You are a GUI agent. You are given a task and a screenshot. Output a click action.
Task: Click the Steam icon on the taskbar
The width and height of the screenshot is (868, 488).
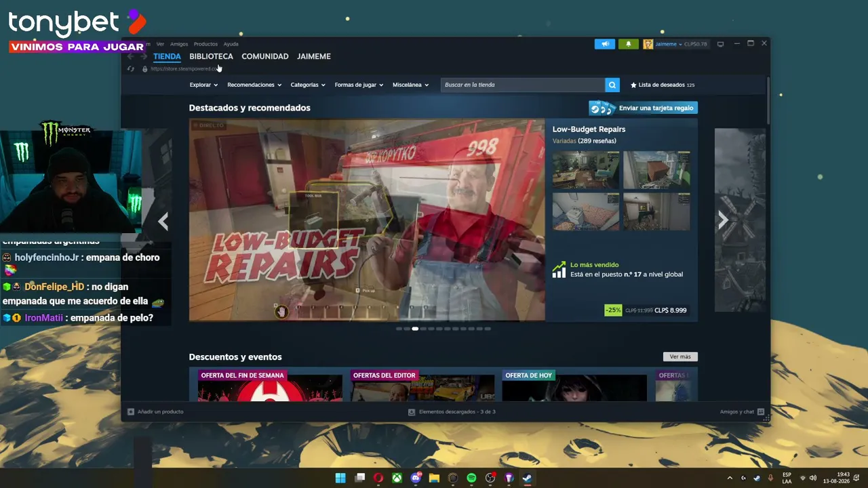[527, 478]
